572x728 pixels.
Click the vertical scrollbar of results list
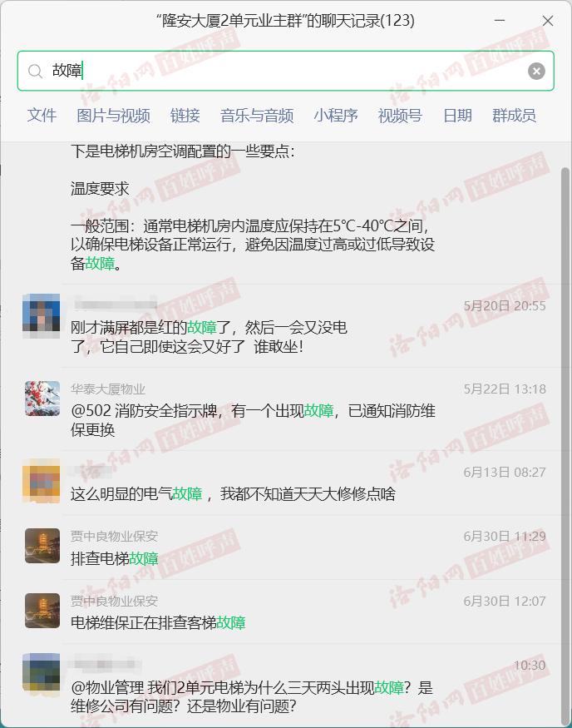coord(565,446)
